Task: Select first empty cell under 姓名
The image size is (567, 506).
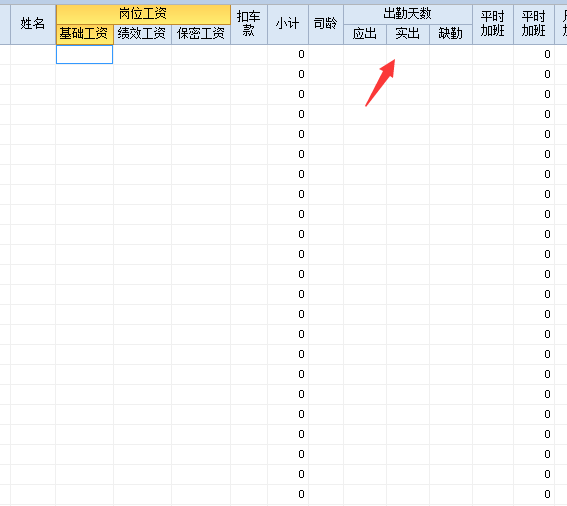Action: [x=33, y=55]
